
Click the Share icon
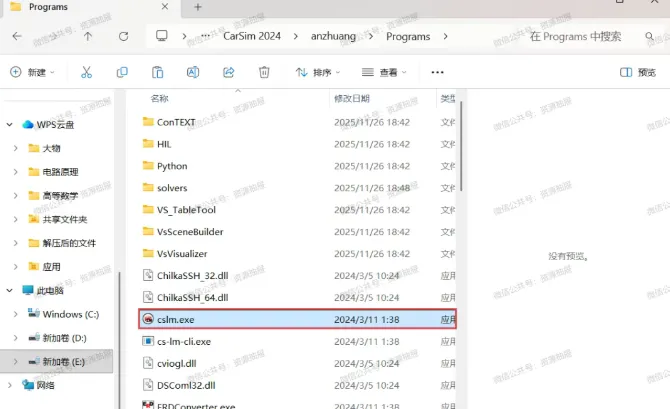tap(229, 72)
